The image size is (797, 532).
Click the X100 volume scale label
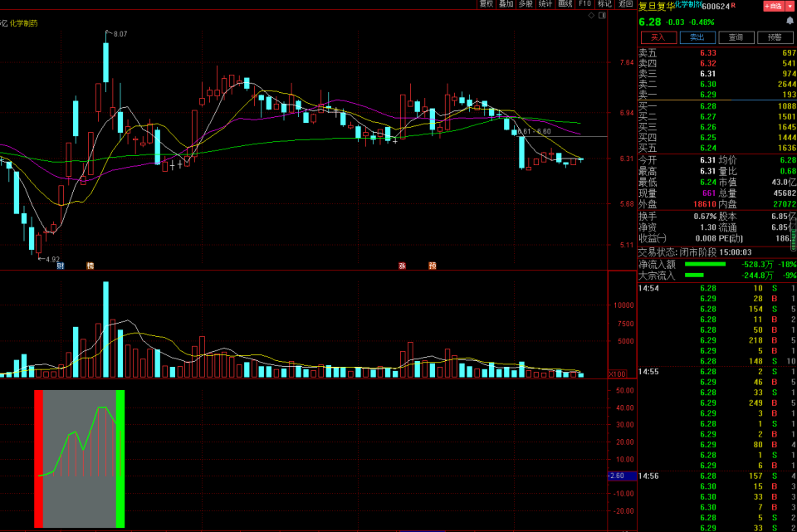click(617, 373)
